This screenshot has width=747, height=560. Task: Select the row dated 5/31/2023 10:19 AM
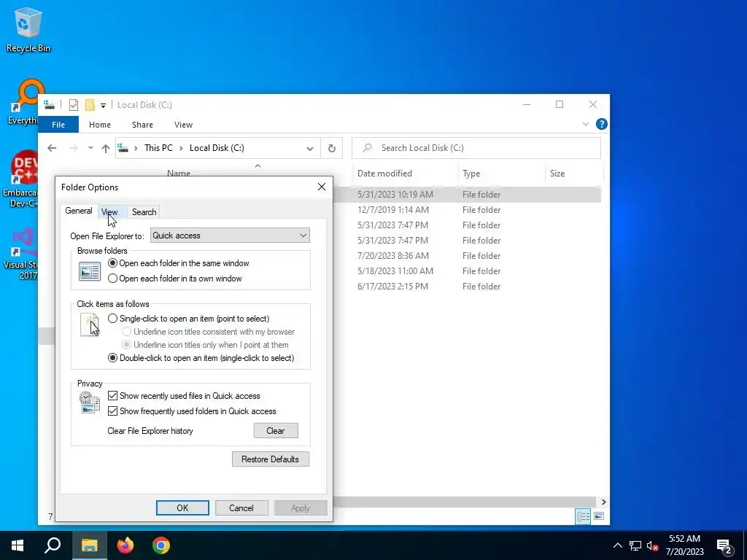tap(467, 194)
